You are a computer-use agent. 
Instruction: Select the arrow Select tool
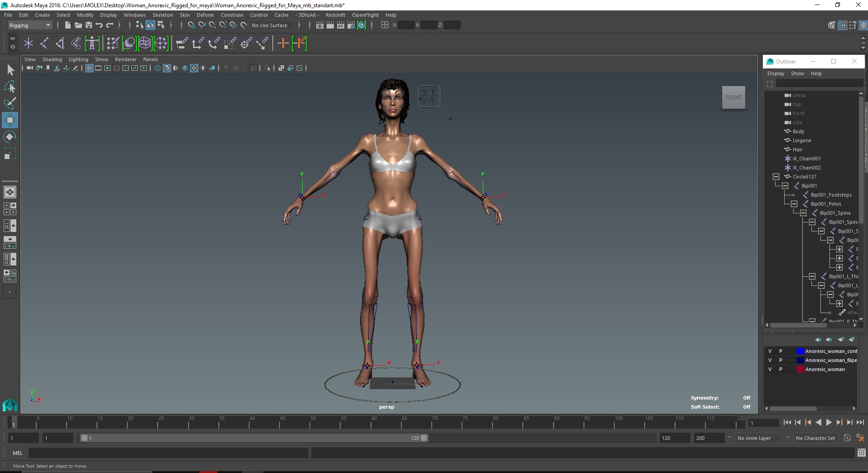pyautogui.click(x=10, y=70)
